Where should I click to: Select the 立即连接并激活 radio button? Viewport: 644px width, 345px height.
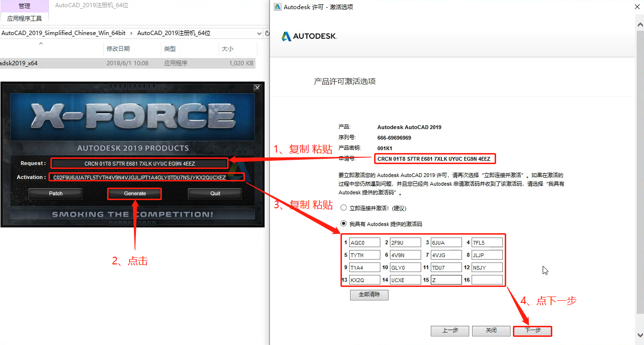343,208
